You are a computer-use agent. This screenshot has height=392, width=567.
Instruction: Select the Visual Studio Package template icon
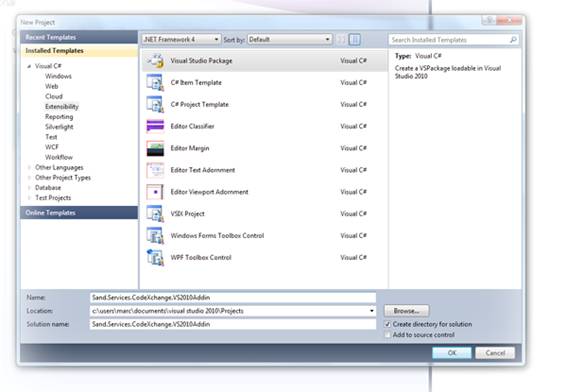[x=155, y=61]
